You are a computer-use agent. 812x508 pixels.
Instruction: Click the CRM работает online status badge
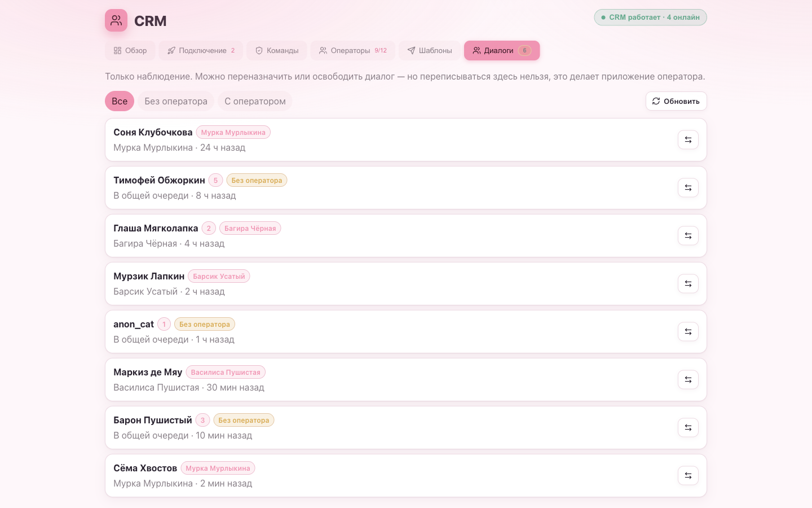(x=650, y=17)
